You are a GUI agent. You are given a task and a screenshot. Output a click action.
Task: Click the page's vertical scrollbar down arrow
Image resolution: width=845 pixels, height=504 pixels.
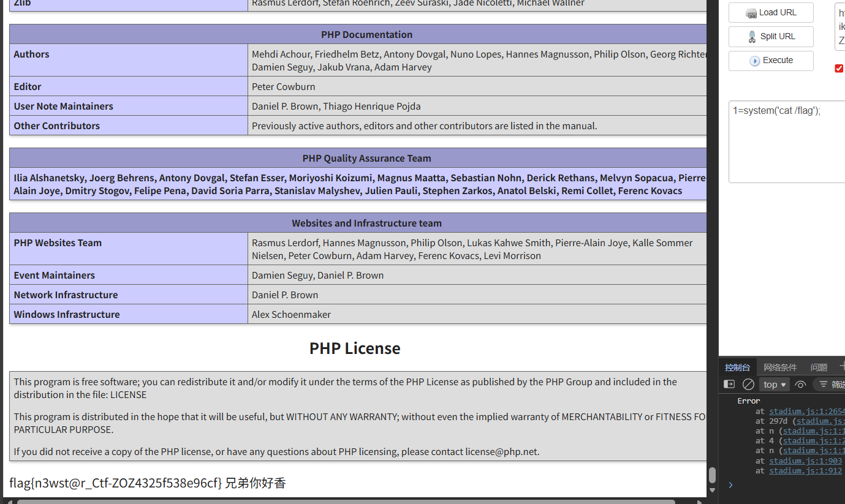712,491
